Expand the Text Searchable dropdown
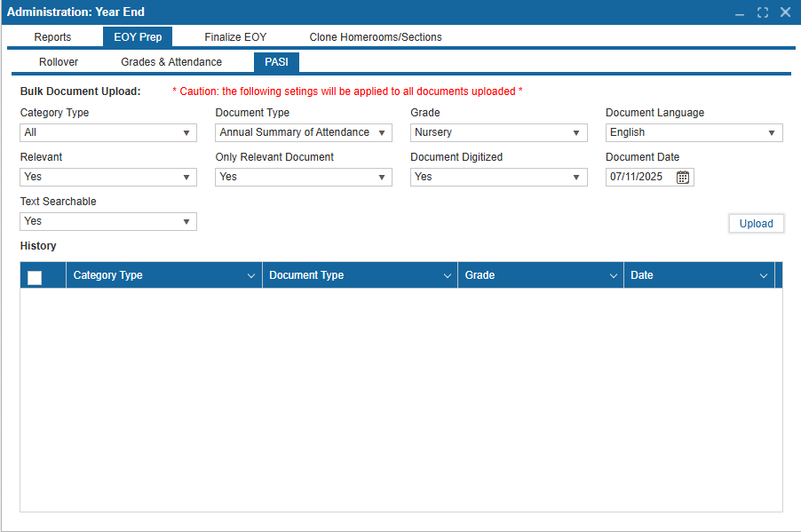 [x=107, y=221]
